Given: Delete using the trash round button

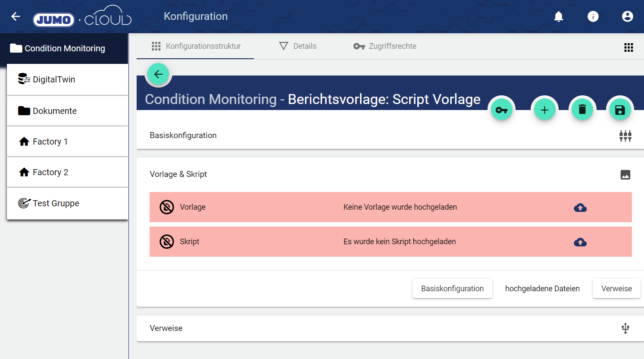Looking at the screenshot, I should (582, 110).
